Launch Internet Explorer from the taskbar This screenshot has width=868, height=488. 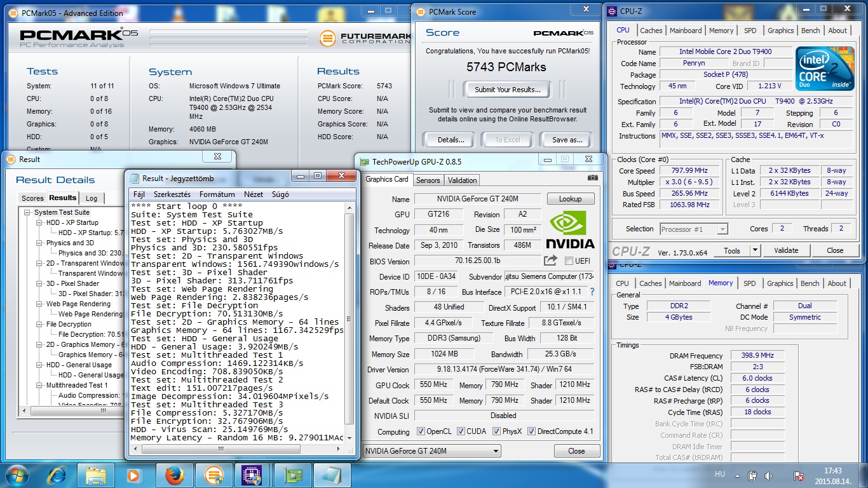tap(56, 475)
